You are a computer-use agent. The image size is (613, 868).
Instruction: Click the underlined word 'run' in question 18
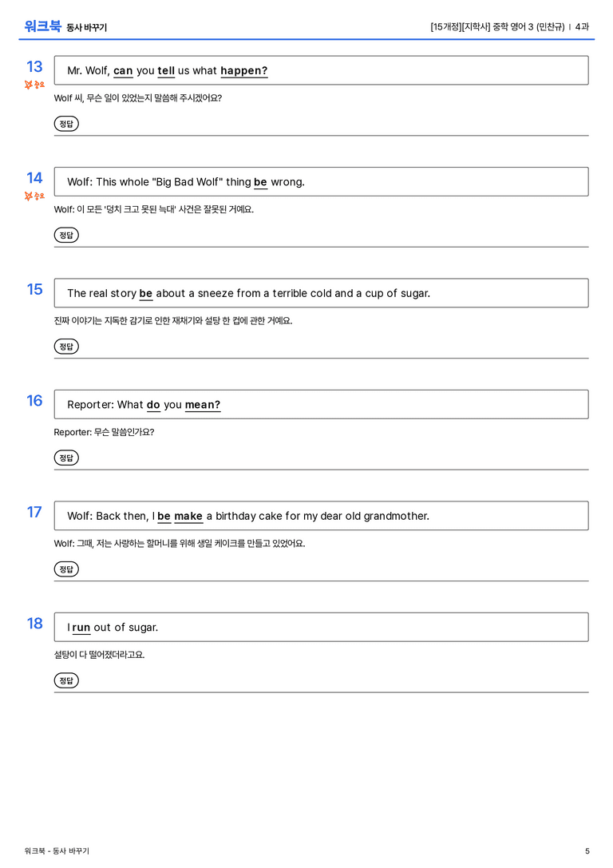pos(81,627)
